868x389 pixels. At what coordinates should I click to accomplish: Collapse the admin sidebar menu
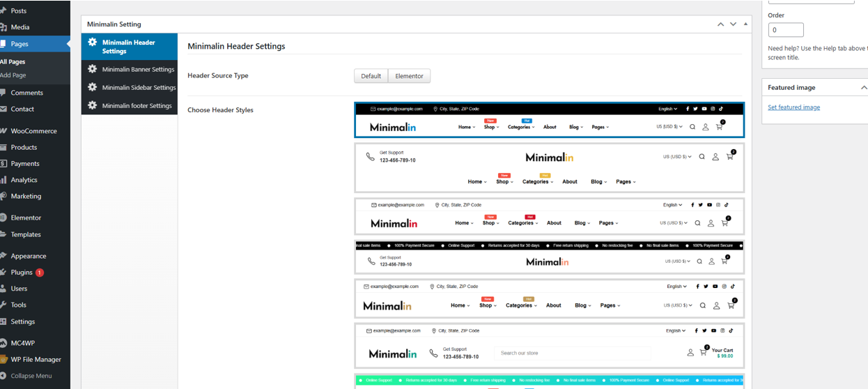(31, 376)
